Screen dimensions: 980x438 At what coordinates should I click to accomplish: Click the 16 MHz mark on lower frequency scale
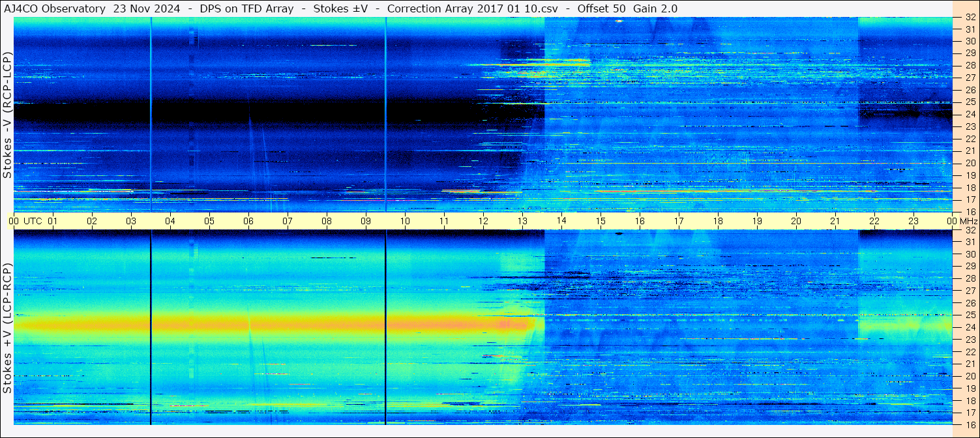pyautogui.click(x=970, y=424)
